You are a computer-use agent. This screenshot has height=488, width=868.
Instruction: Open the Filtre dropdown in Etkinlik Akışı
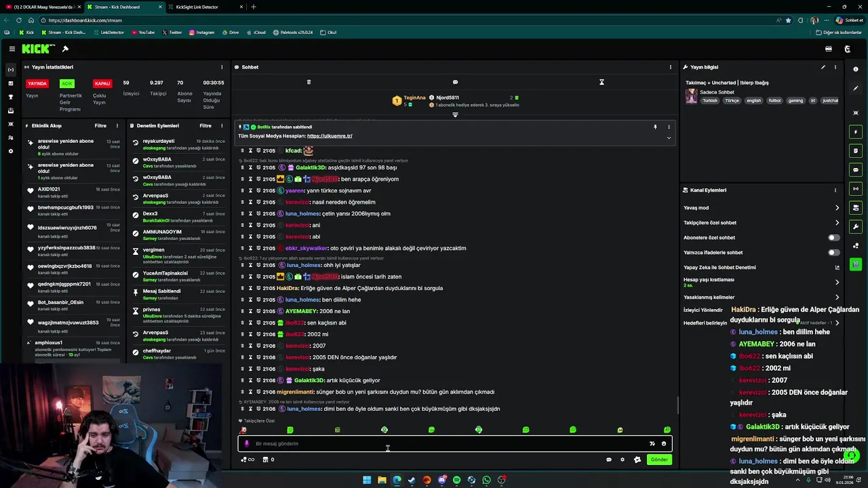coord(100,125)
